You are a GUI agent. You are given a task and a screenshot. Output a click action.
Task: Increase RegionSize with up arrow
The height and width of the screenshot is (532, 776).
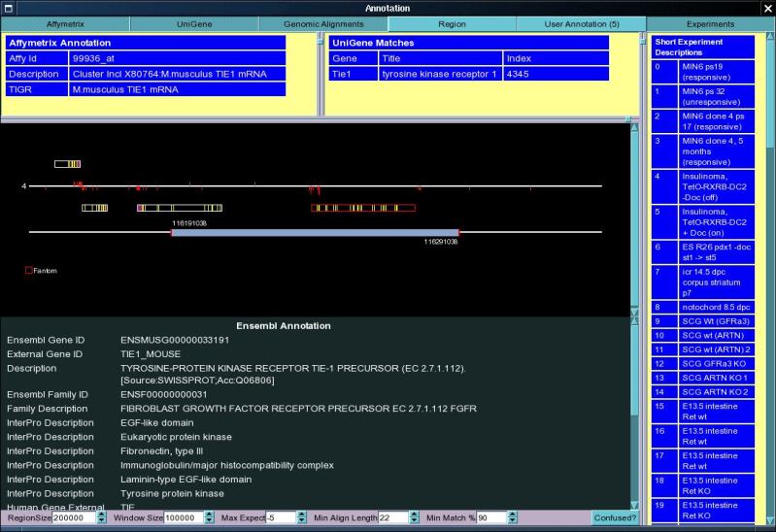pyautogui.click(x=102, y=515)
